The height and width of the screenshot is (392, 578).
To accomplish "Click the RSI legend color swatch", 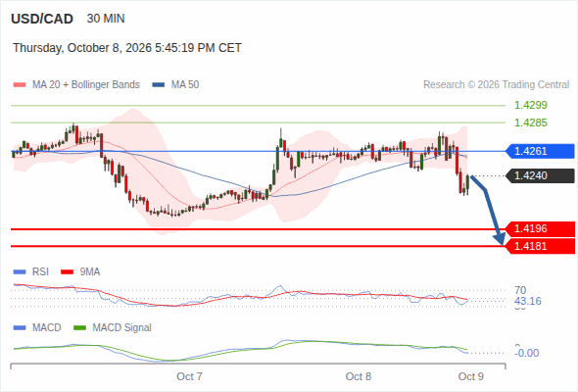I will (x=20, y=272).
